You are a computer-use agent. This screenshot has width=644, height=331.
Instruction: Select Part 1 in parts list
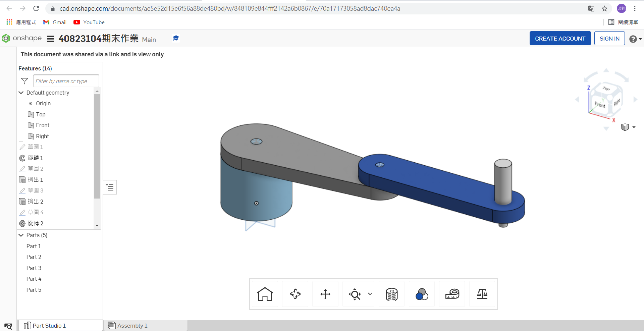pyautogui.click(x=34, y=246)
